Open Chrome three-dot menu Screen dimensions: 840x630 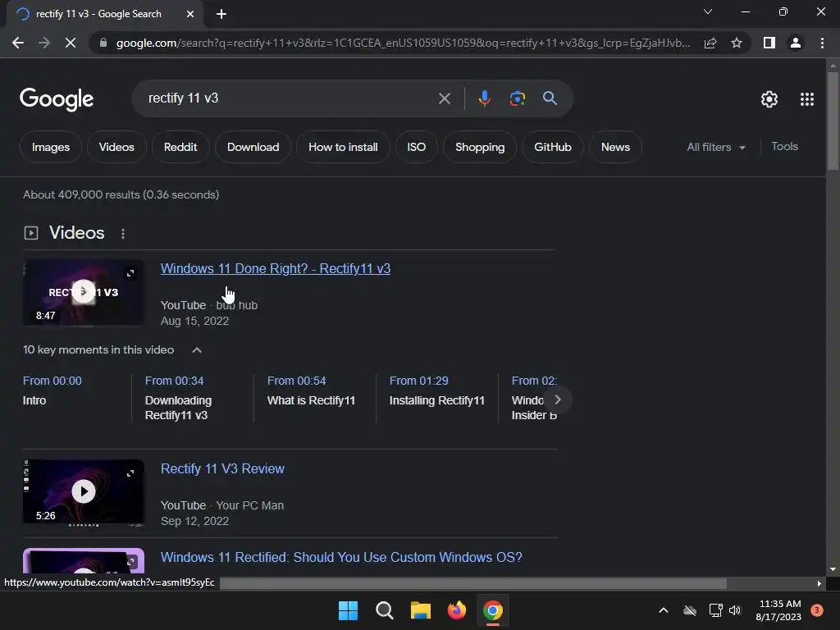point(822,43)
